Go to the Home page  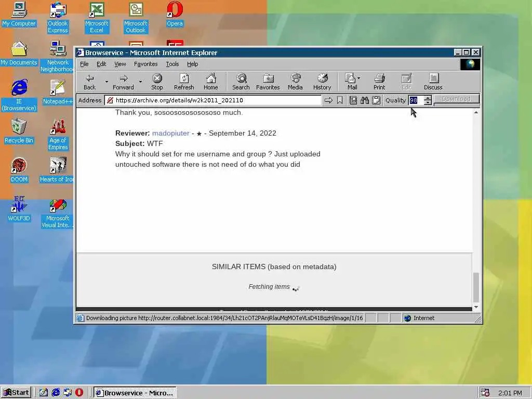pos(211,82)
